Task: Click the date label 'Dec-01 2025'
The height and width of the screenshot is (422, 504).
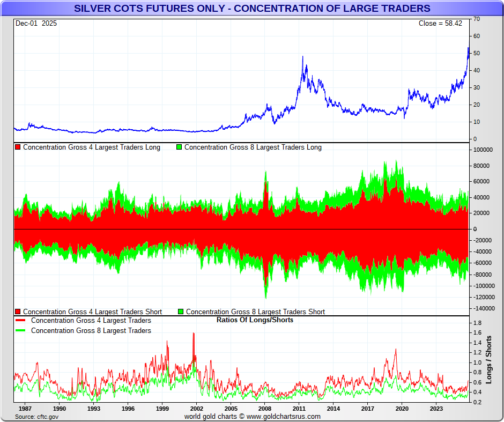Action: pos(36,24)
